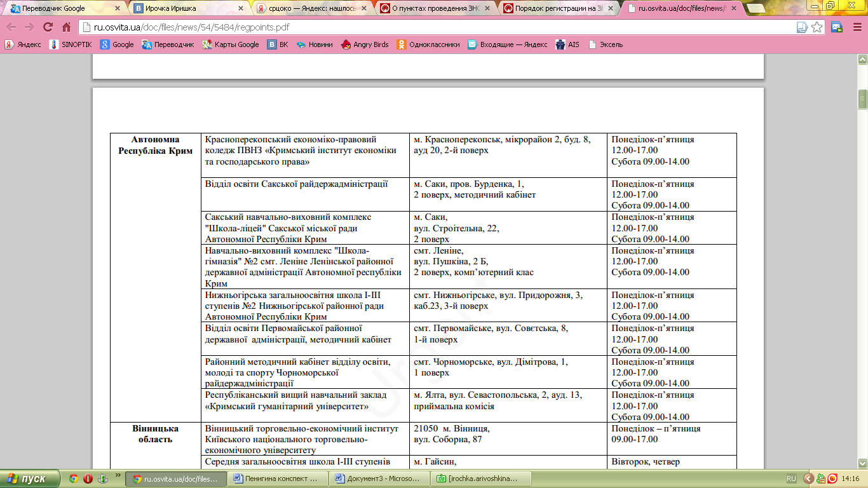This screenshot has width=868, height=488.
Task: Switch to the срцоко Яндекс search tab
Action: click(309, 9)
